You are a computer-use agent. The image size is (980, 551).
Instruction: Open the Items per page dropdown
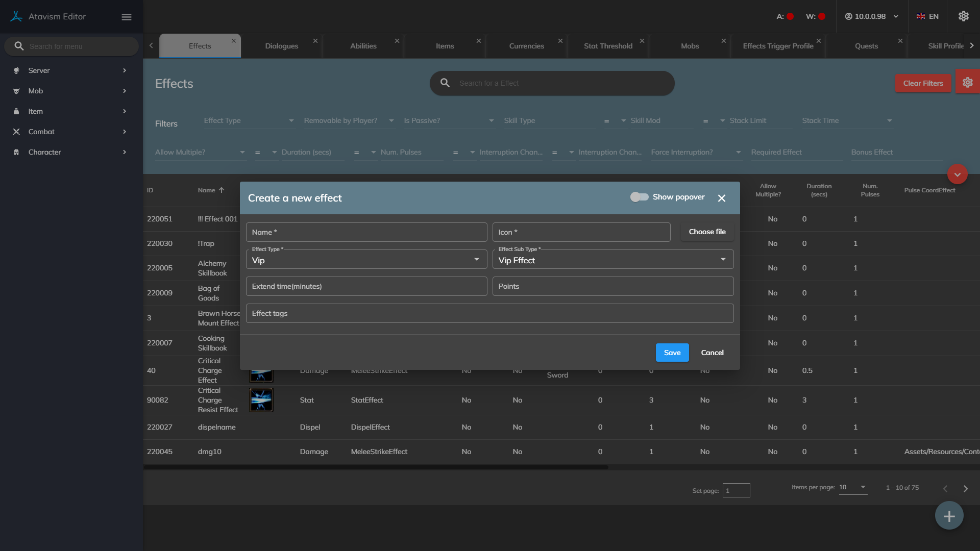coord(852,487)
